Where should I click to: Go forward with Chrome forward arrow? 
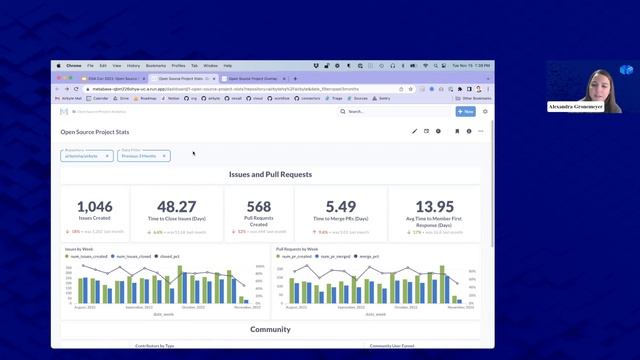click(67, 89)
